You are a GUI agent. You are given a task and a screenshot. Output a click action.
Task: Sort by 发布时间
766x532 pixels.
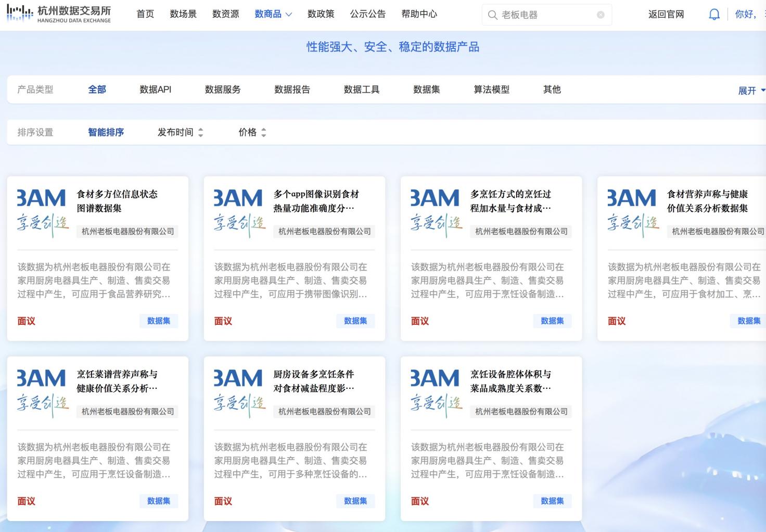click(x=180, y=132)
